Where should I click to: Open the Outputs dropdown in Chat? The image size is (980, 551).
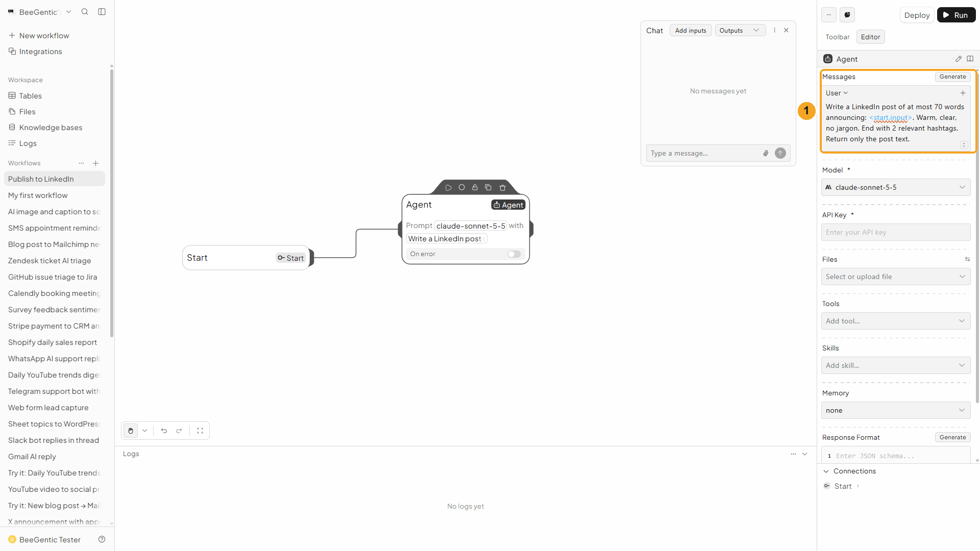pyautogui.click(x=740, y=31)
